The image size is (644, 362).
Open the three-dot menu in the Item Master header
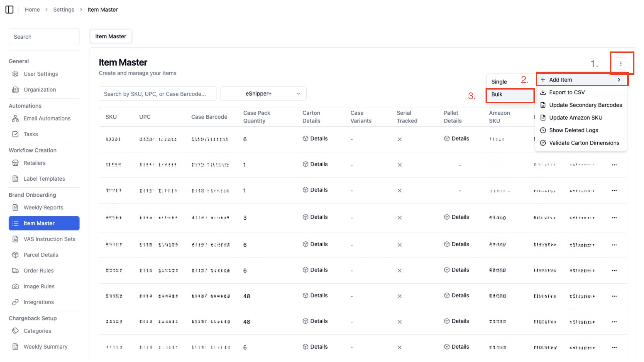coord(621,63)
